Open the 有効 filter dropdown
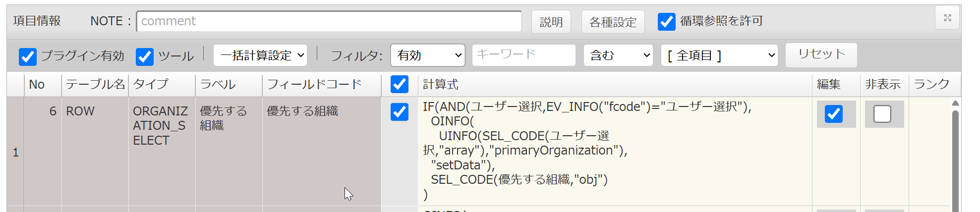 [427, 55]
